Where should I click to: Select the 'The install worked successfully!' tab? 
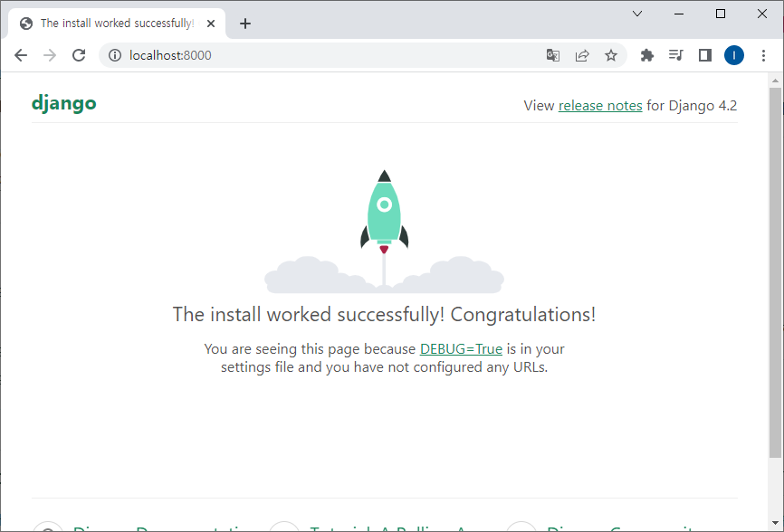117,24
